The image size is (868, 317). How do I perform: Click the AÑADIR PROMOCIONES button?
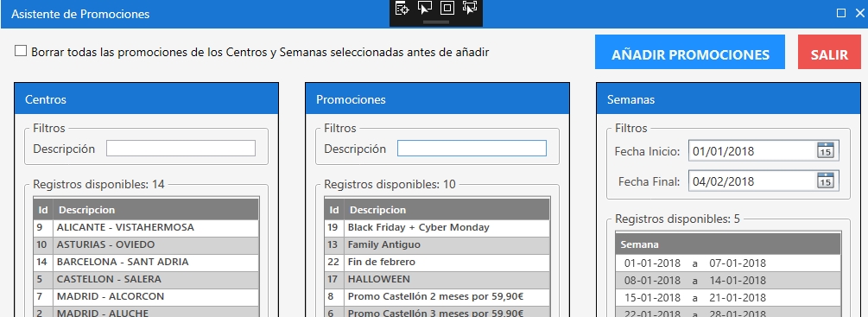(690, 52)
